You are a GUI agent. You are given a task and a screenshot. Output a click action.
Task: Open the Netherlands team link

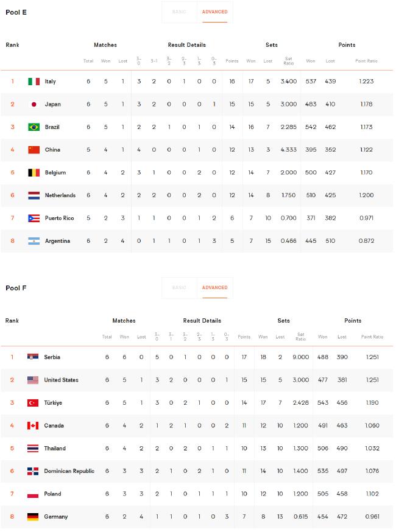(60, 195)
